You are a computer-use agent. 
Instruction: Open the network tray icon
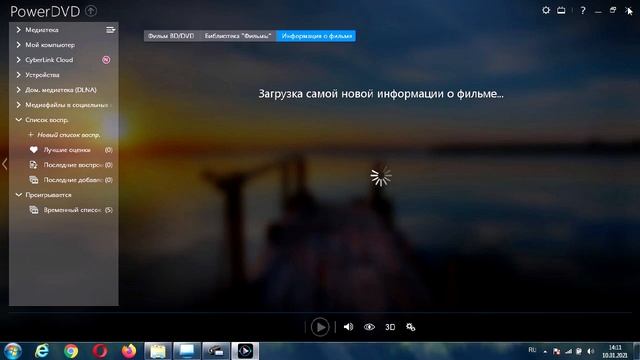[x=568, y=351]
